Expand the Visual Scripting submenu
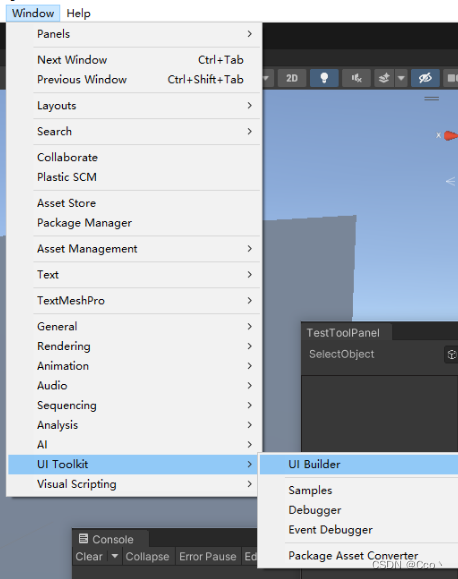This screenshot has height=579, width=458. [x=133, y=484]
